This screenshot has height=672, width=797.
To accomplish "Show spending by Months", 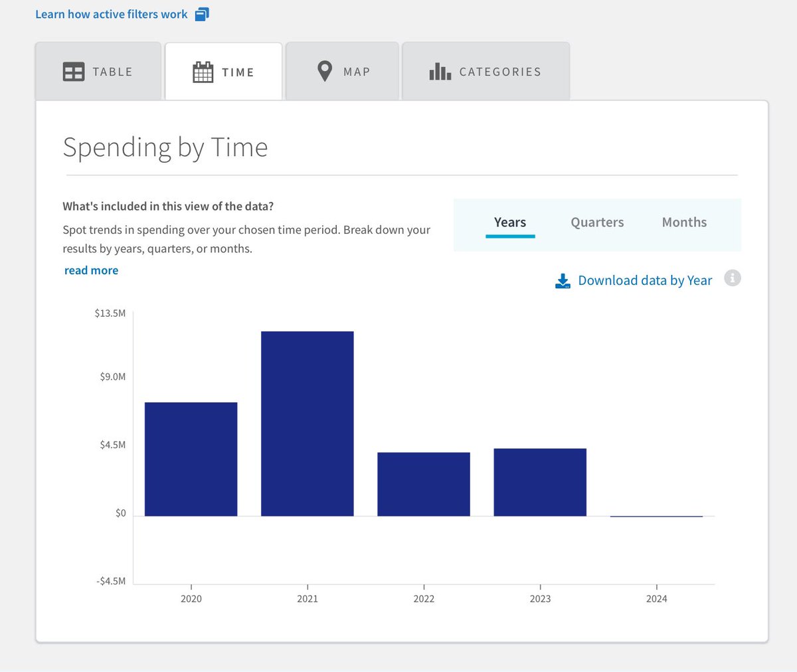I will tap(684, 222).
